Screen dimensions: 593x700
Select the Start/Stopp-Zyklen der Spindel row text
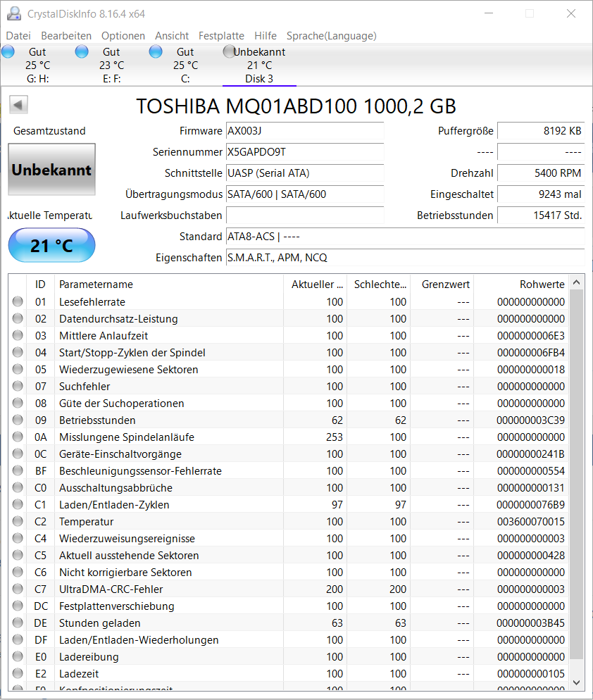pyautogui.click(x=132, y=353)
